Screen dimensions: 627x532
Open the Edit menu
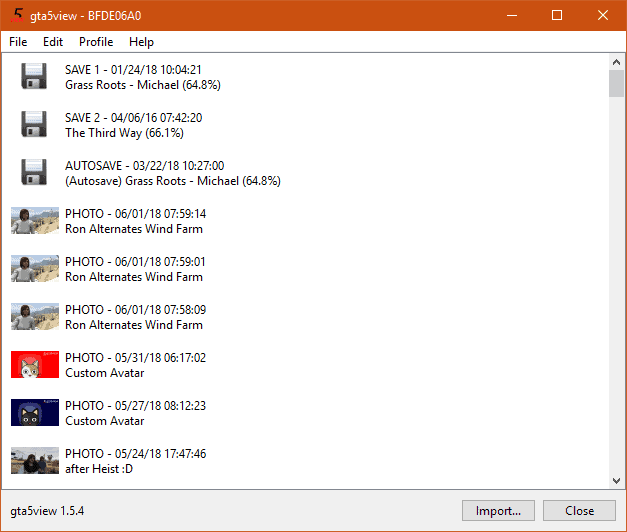point(53,42)
